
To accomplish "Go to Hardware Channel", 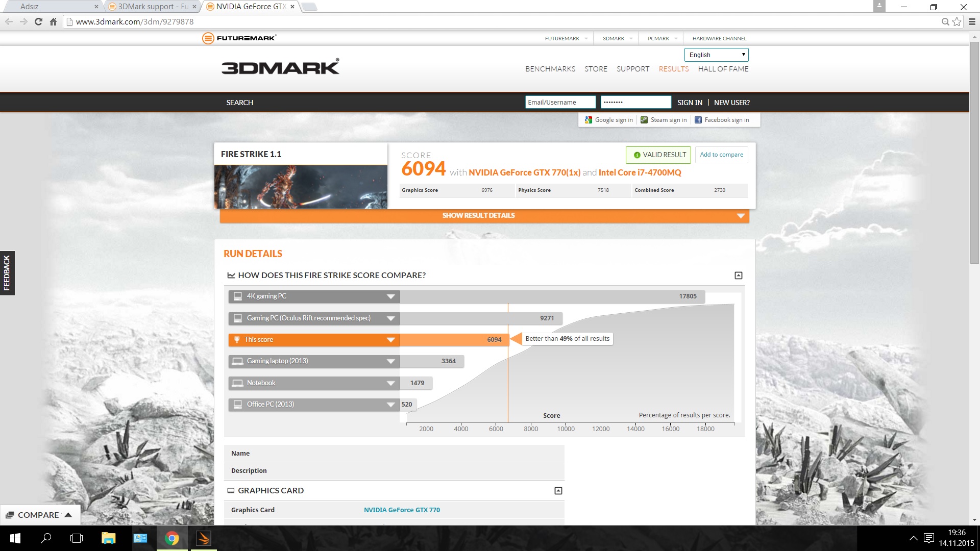I will [x=719, y=38].
